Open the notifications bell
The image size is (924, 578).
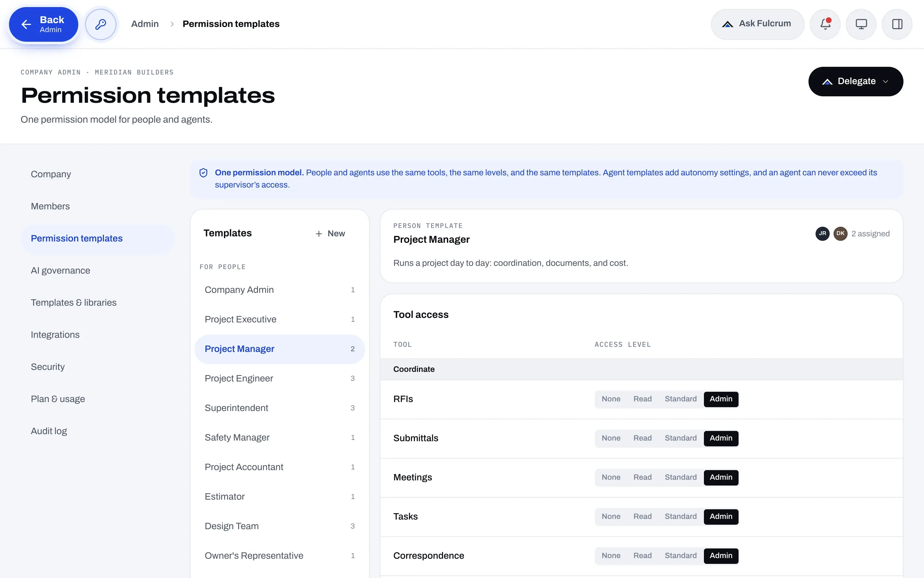[x=825, y=24]
